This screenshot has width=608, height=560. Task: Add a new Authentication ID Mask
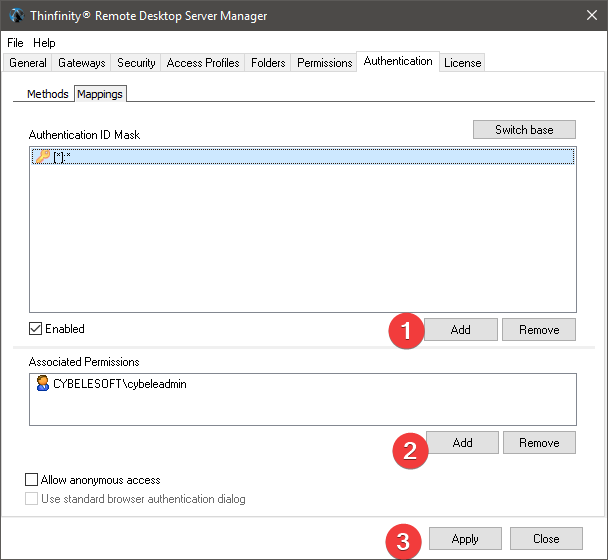pos(460,330)
